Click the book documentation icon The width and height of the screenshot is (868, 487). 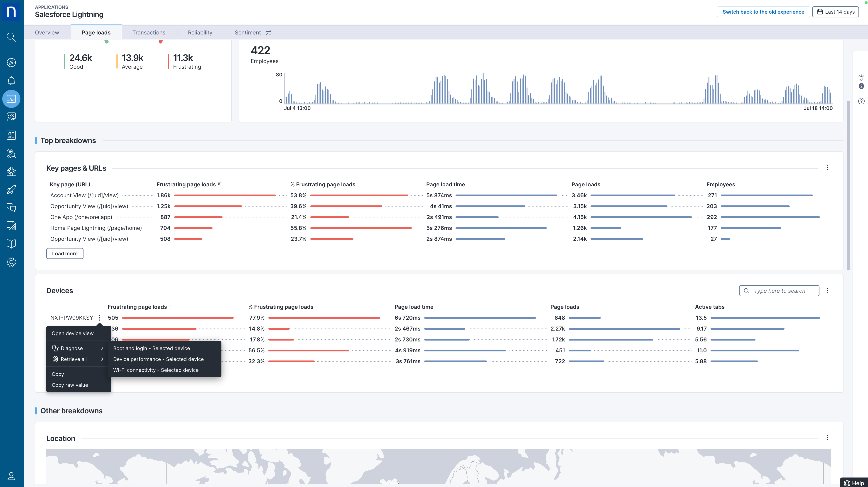pyautogui.click(x=11, y=244)
